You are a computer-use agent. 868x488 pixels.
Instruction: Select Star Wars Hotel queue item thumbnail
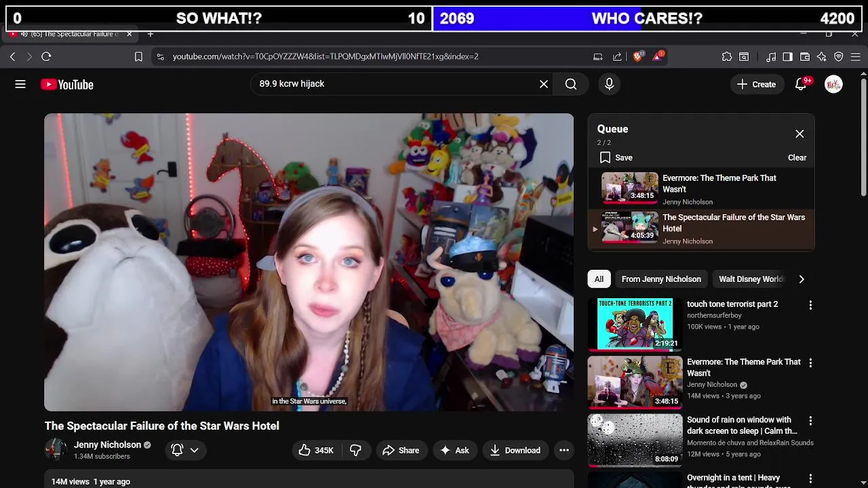(x=630, y=227)
